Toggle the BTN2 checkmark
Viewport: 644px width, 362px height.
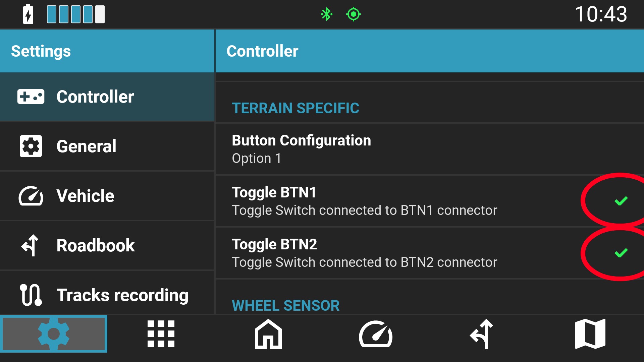(621, 253)
